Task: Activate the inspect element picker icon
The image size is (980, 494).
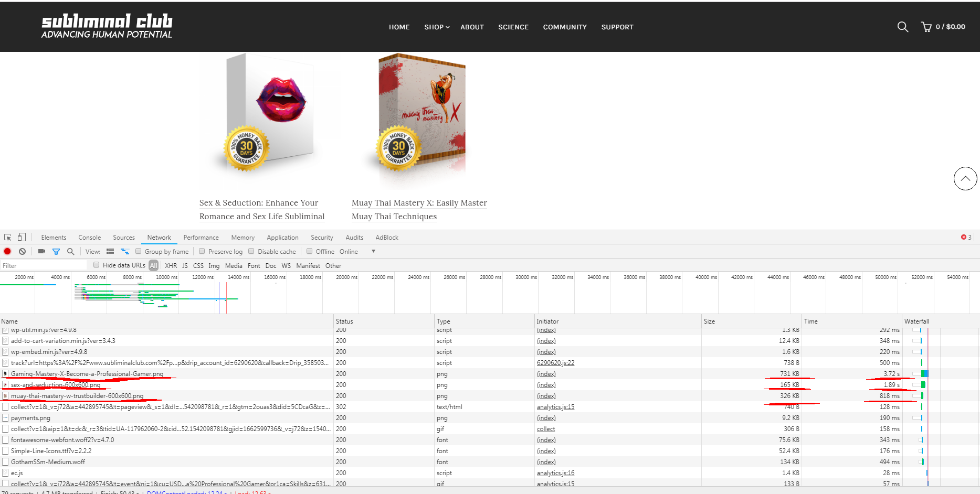Action: coord(7,238)
